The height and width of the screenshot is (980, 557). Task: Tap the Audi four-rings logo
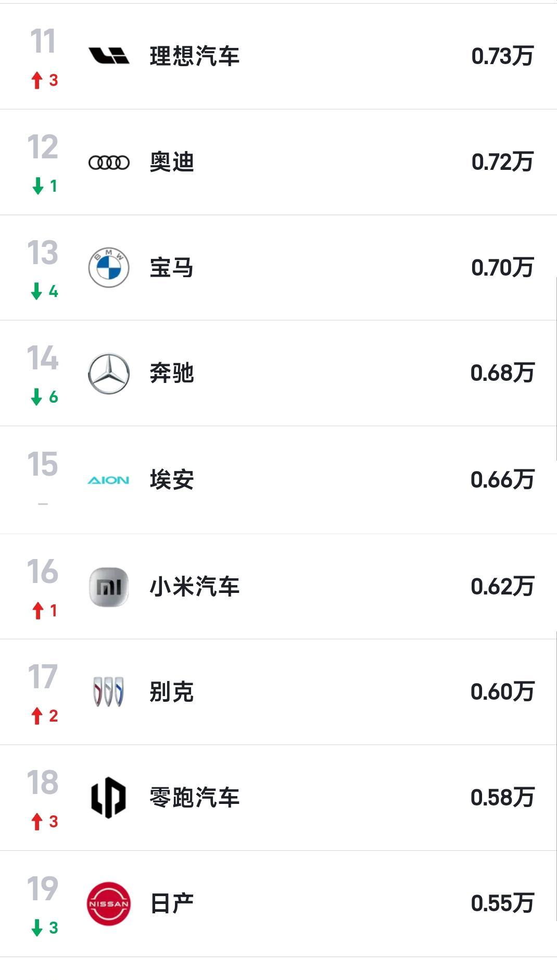108,163
